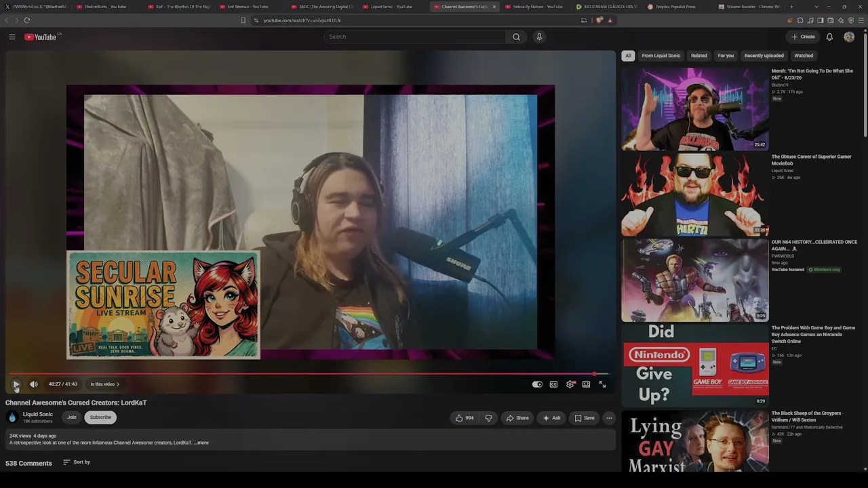Reload the page in the browser

click(x=27, y=20)
